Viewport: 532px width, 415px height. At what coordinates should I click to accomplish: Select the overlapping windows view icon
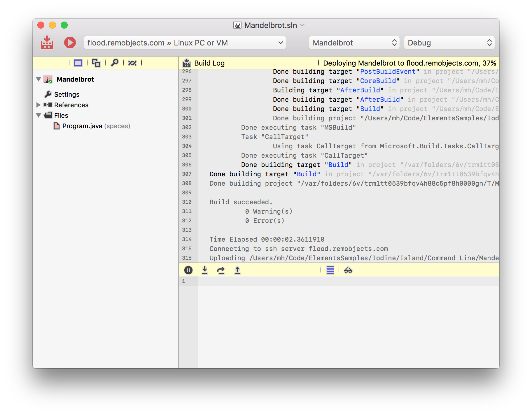96,63
